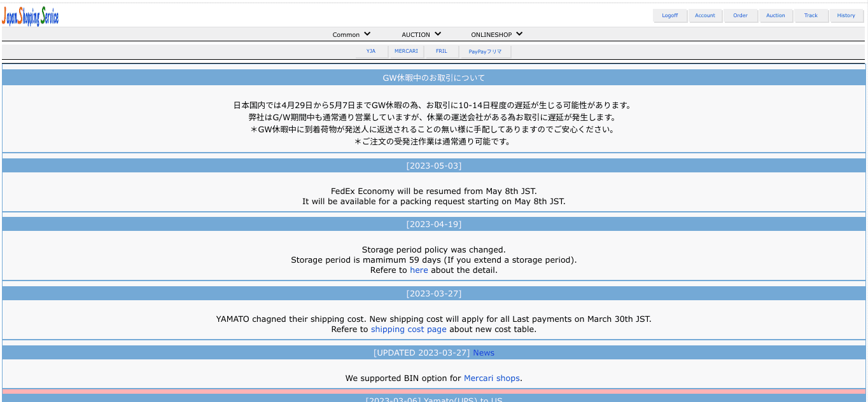Click the Logoff button
The width and height of the screenshot is (868, 402).
[x=670, y=15]
